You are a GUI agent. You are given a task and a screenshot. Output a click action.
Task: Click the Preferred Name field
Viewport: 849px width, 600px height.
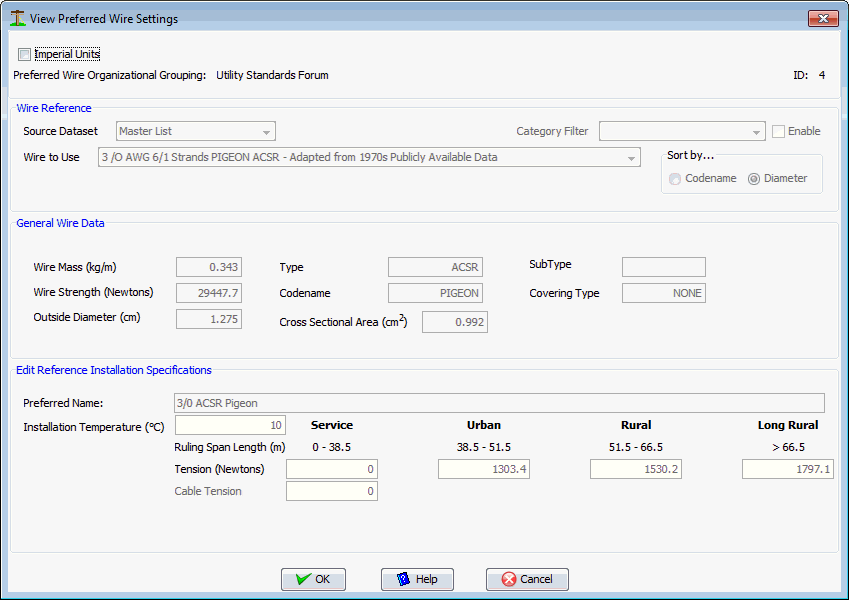499,403
